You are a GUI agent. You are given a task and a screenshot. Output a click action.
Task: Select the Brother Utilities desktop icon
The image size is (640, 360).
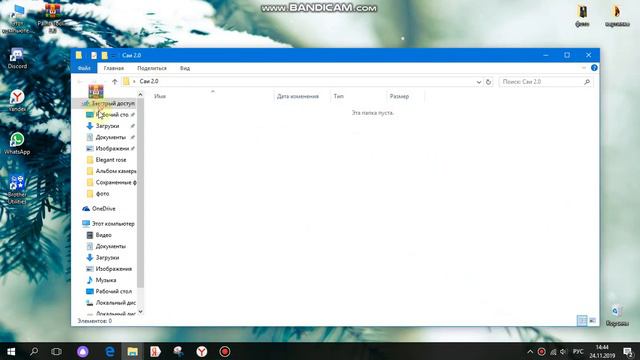tap(17, 189)
